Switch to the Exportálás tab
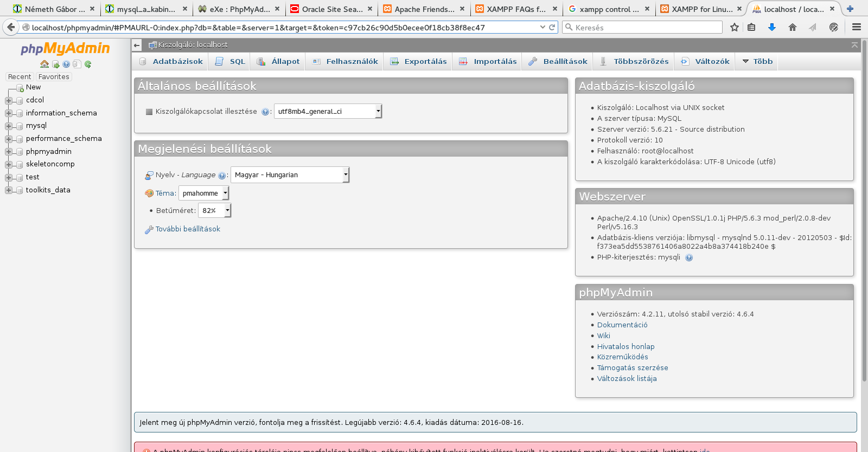Image resolution: width=868 pixels, height=452 pixels. coord(419,61)
